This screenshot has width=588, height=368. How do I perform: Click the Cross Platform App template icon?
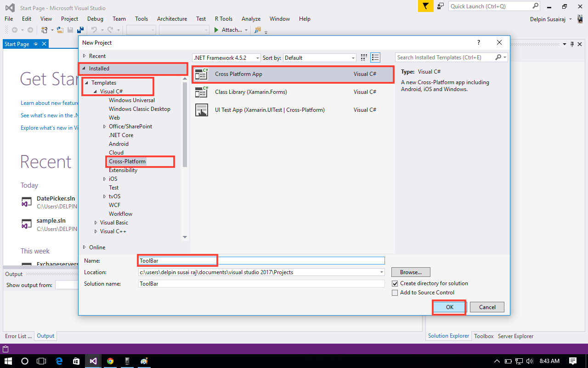click(202, 74)
